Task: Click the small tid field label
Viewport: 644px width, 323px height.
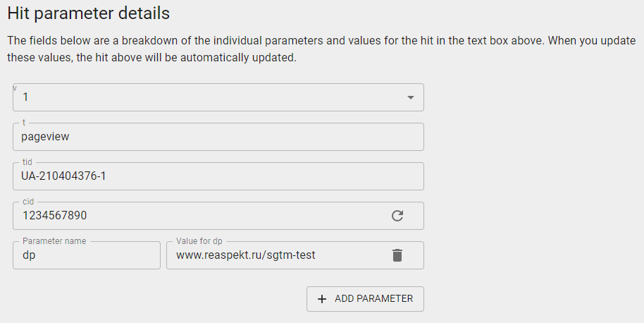Action: point(27,162)
